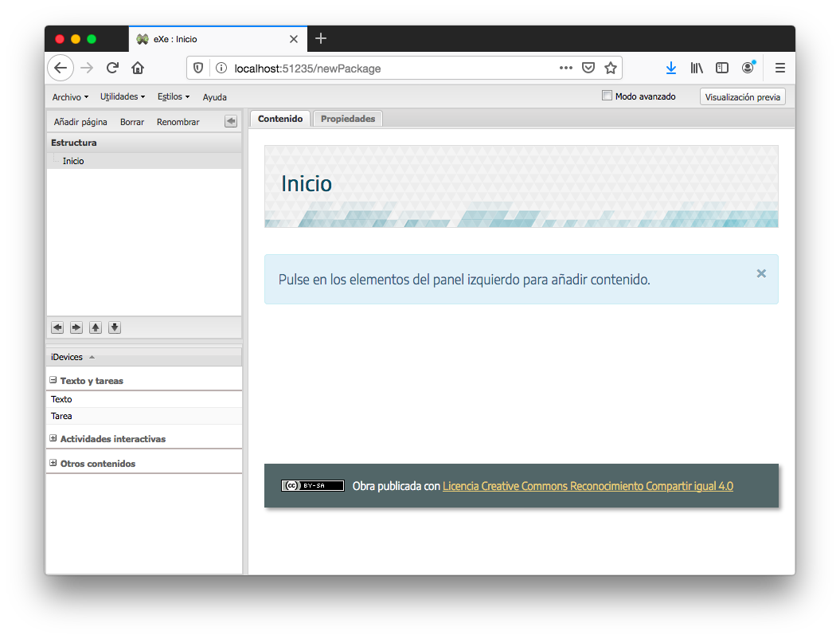
Task: Click the shield tracking protection icon in address bar
Action: 197,68
